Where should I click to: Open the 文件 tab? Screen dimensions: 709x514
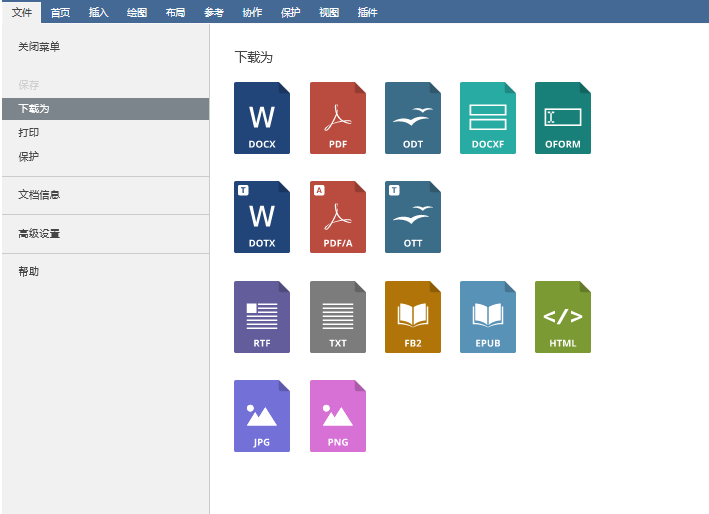click(22, 12)
